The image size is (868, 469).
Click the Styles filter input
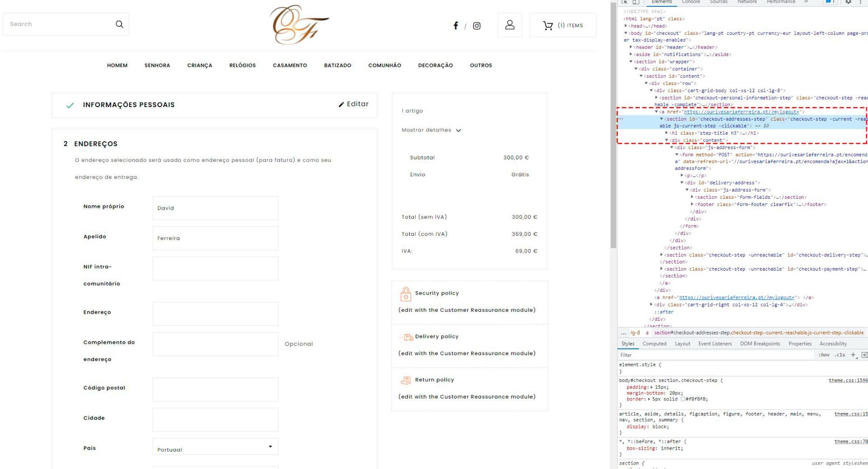point(717,355)
